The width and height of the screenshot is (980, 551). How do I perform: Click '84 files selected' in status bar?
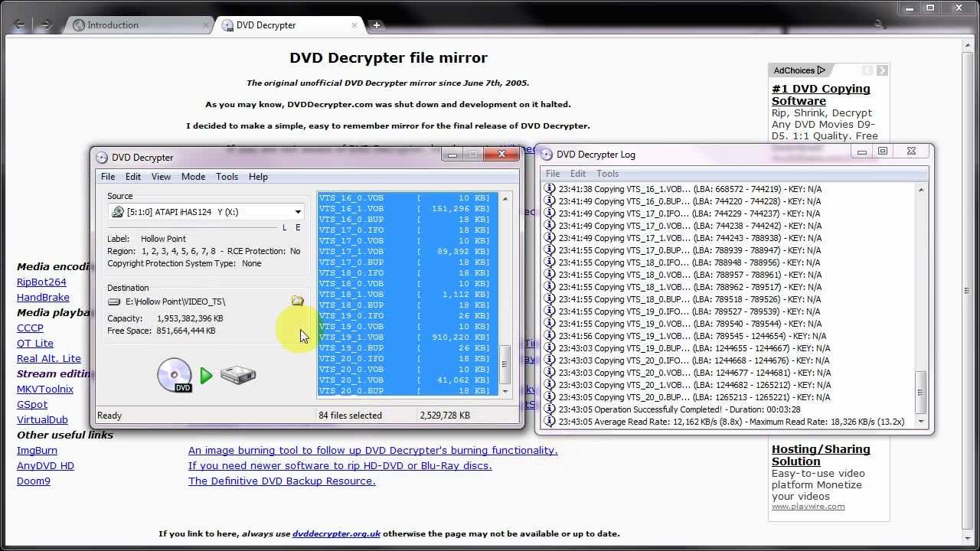coord(350,416)
